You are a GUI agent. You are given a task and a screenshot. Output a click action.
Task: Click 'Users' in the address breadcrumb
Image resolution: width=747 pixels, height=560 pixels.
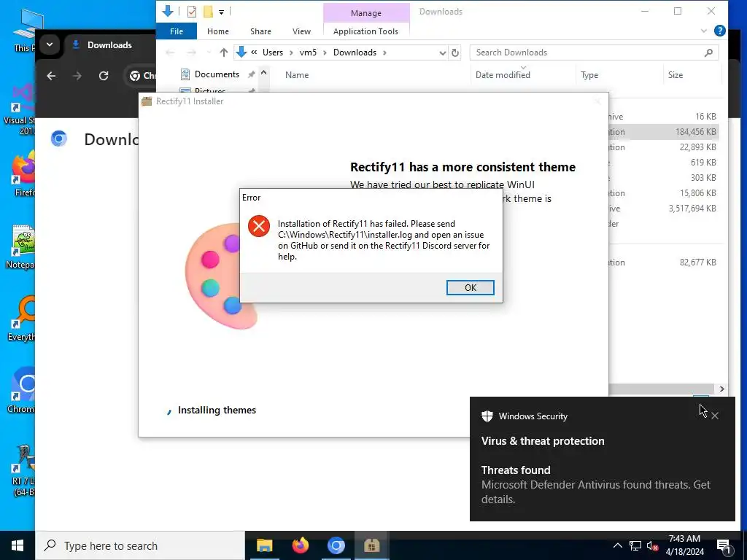click(x=273, y=52)
